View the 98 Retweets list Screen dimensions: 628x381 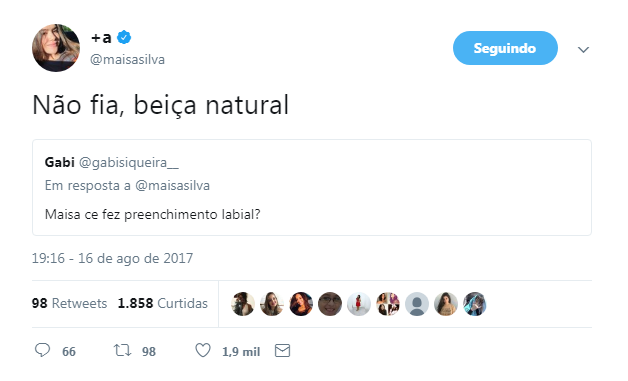click(x=69, y=303)
